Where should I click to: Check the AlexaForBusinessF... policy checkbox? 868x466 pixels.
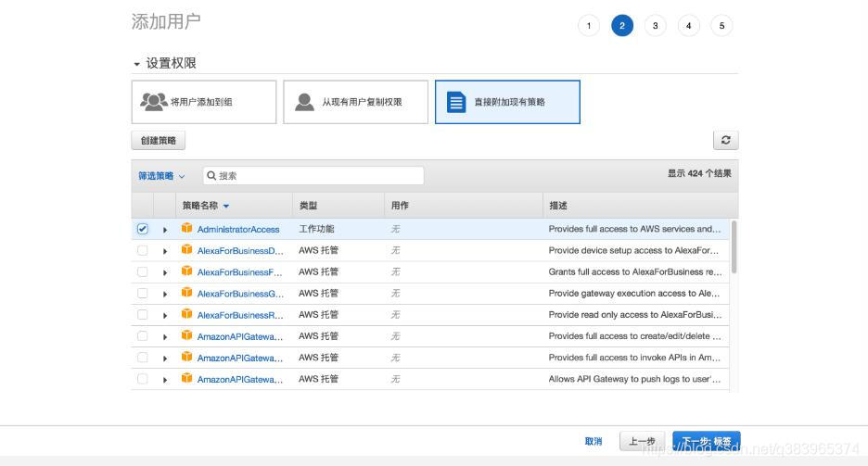click(143, 272)
